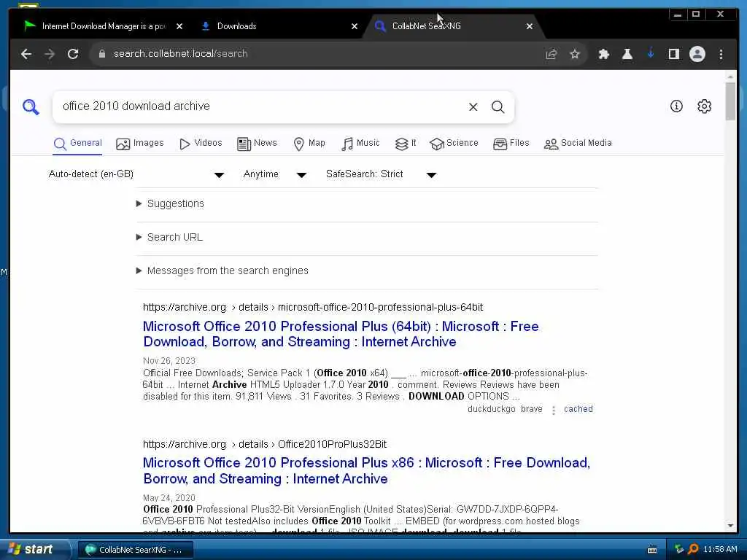Viewport: 747px width, 560px height.
Task: Click the on-screen keyboard tray icon
Action: [652, 550]
